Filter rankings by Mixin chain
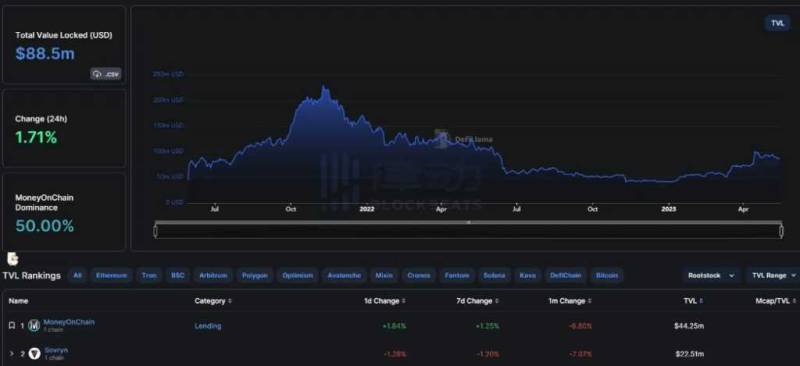 point(384,275)
